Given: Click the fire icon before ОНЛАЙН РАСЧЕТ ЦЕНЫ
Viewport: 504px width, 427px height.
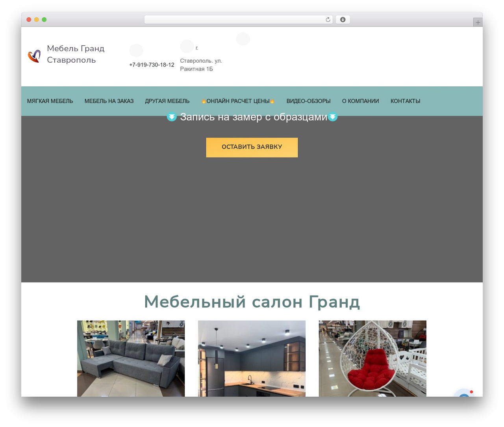Looking at the screenshot, I should click(204, 101).
